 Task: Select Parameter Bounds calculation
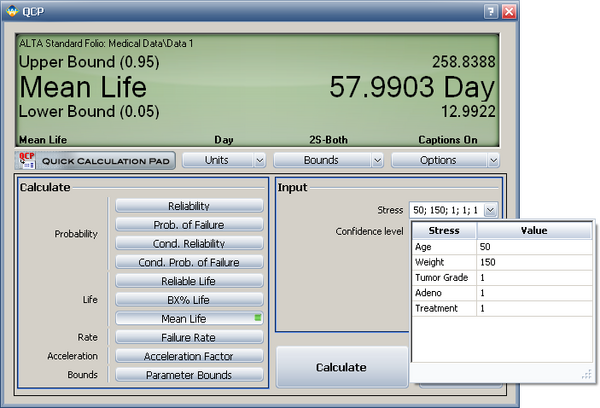[189, 375]
